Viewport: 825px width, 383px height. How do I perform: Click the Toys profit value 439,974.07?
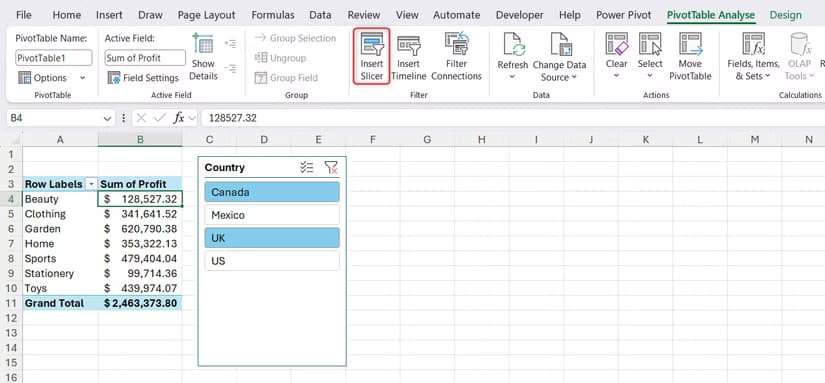[x=140, y=288]
